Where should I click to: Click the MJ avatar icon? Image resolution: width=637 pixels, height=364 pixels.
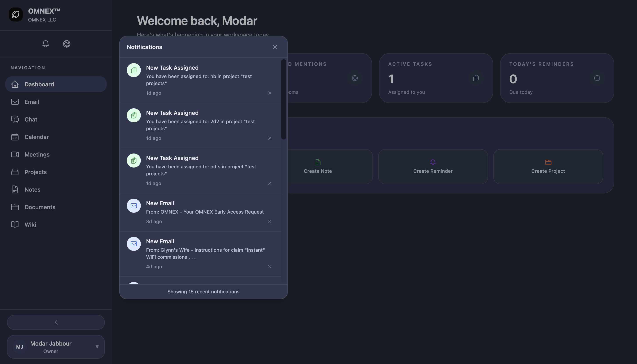pyautogui.click(x=20, y=347)
